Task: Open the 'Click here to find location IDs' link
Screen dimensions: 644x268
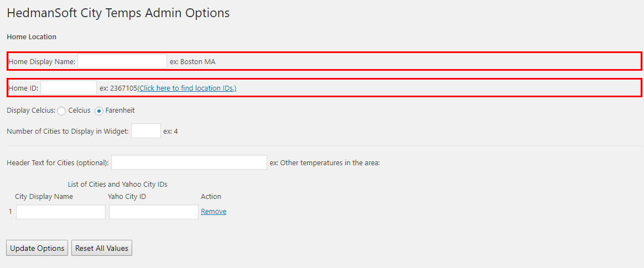Action: [x=187, y=88]
